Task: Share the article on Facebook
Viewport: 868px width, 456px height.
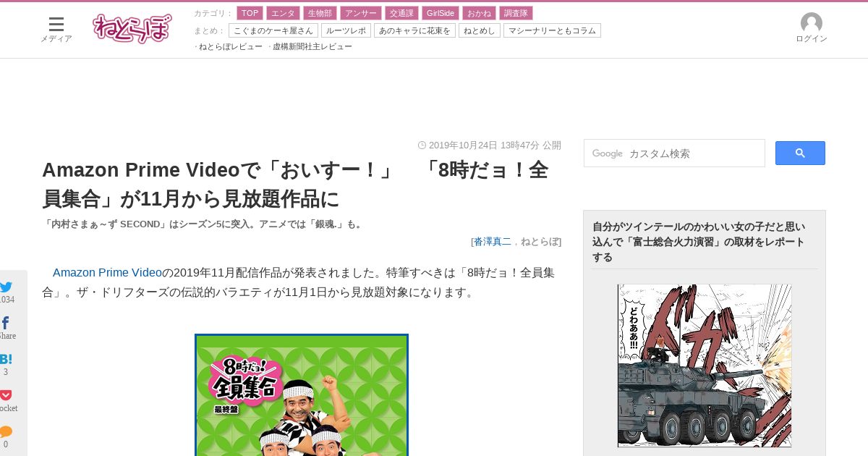Action: coord(5,323)
